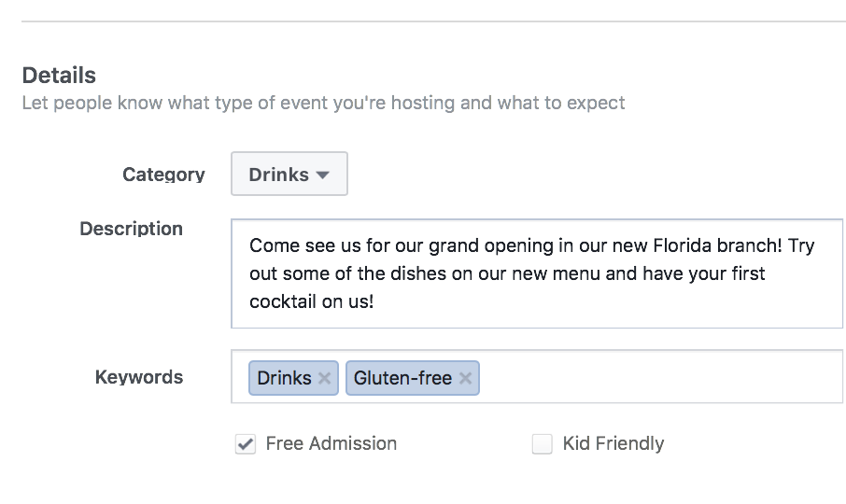Click the Details section heading
The image size is (846, 504).
pyautogui.click(x=59, y=76)
